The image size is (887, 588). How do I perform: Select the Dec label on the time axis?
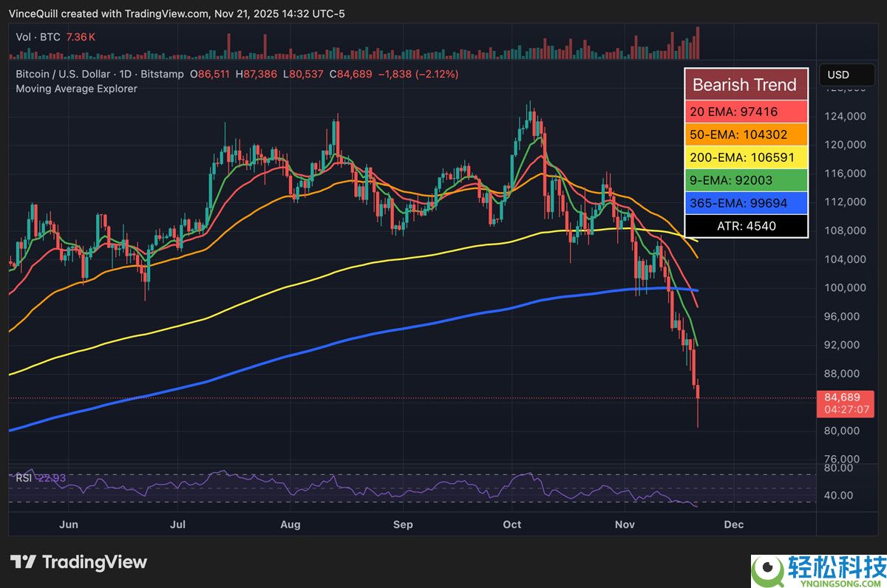734,524
